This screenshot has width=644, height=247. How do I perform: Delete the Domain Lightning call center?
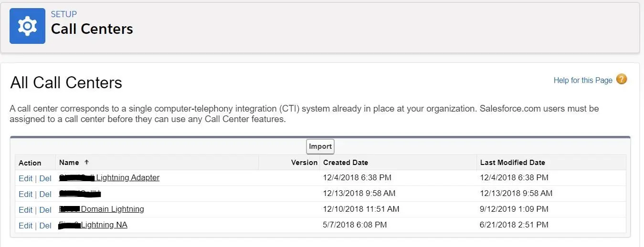pos(45,210)
